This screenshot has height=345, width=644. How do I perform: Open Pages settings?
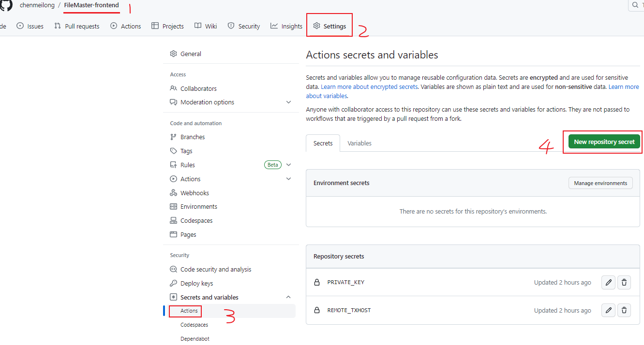(x=188, y=234)
